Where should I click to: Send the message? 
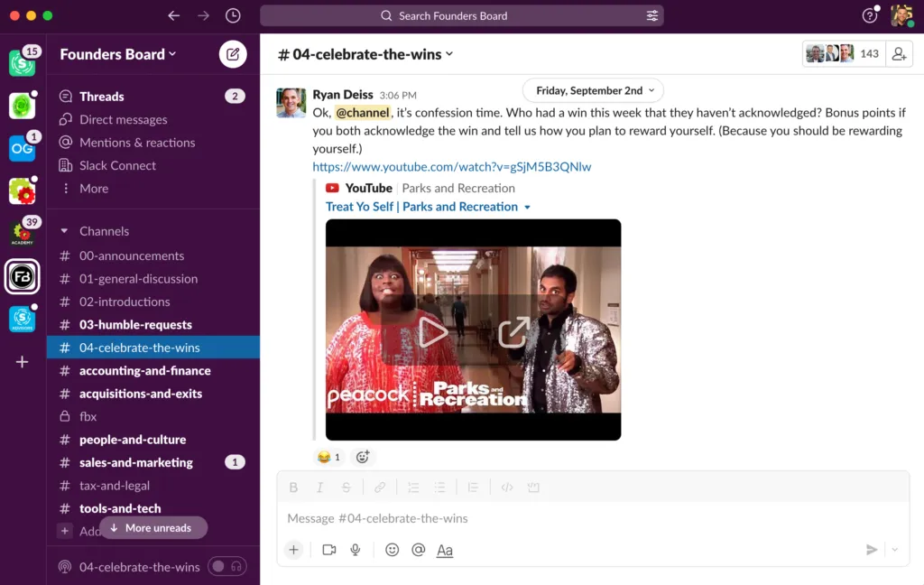click(x=872, y=550)
